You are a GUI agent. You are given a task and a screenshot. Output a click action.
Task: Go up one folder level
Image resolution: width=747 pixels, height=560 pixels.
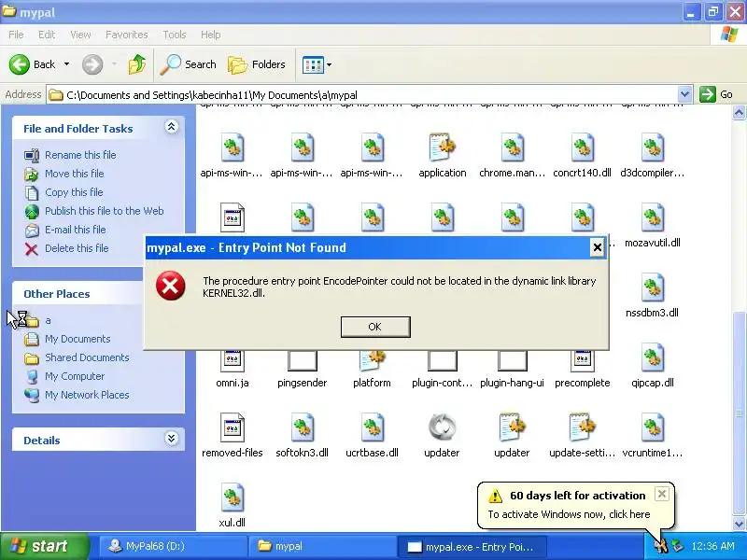click(137, 64)
